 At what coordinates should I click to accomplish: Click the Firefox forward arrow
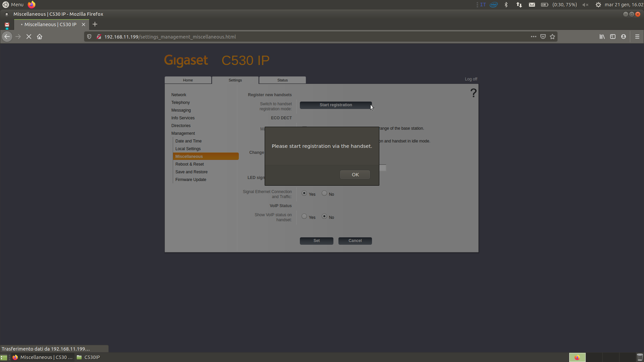18,37
